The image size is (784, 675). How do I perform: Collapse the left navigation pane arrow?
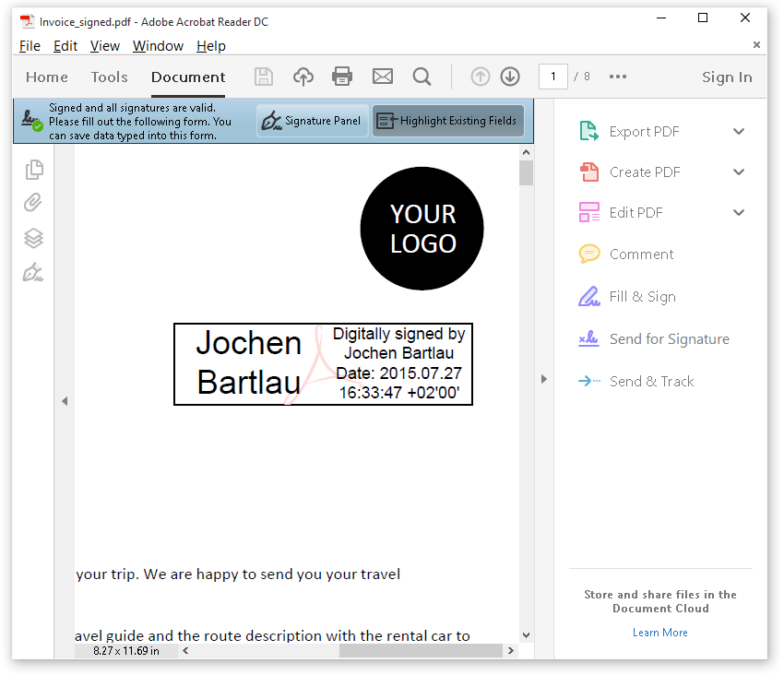pyautogui.click(x=65, y=401)
